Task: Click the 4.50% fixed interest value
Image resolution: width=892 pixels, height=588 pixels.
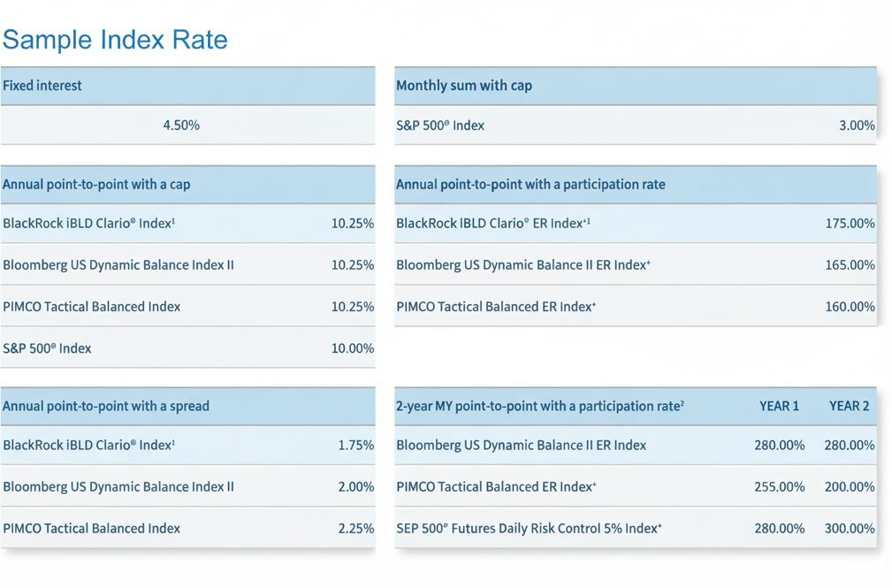Action: tap(181, 126)
